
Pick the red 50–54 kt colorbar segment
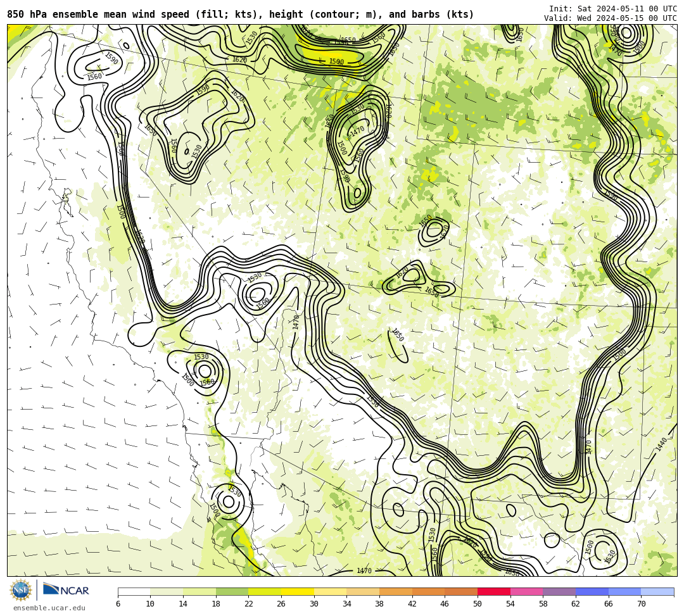tap(494, 591)
